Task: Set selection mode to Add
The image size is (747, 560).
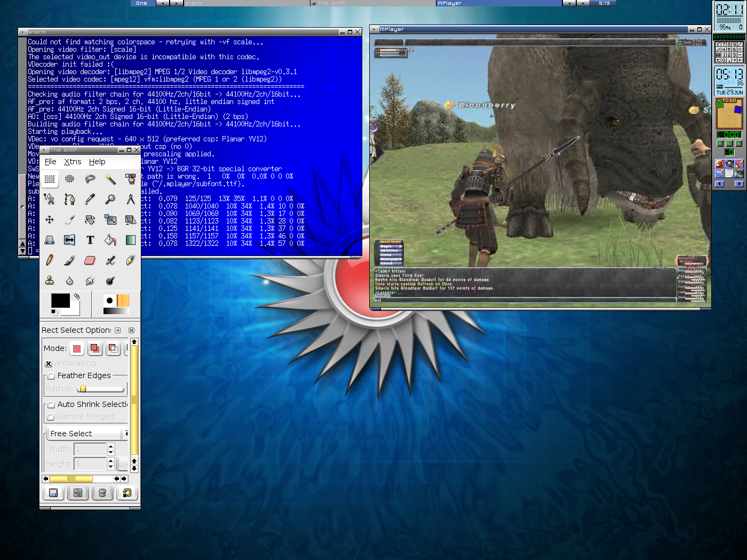Action: coord(95,348)
